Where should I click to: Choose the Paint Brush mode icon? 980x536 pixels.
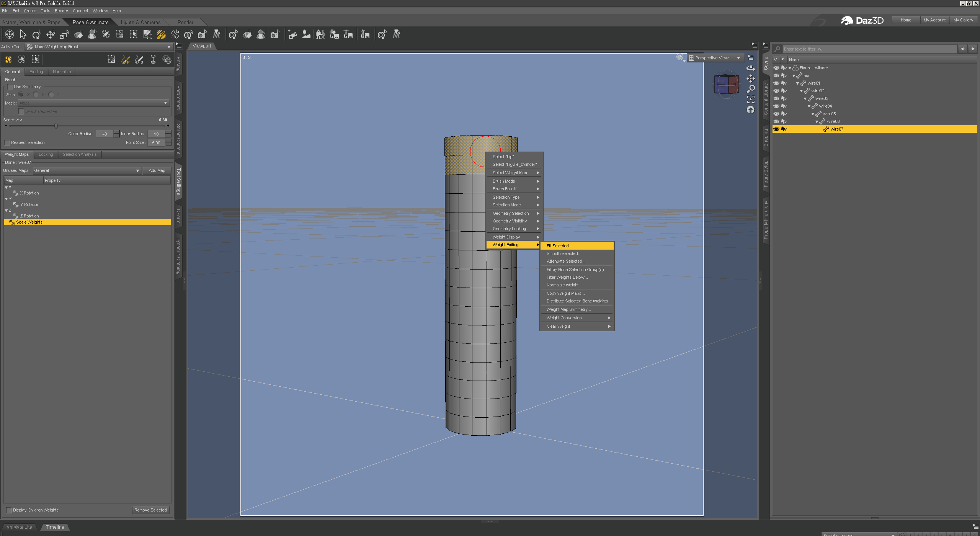pyautogui.click(x=125, y=59)
